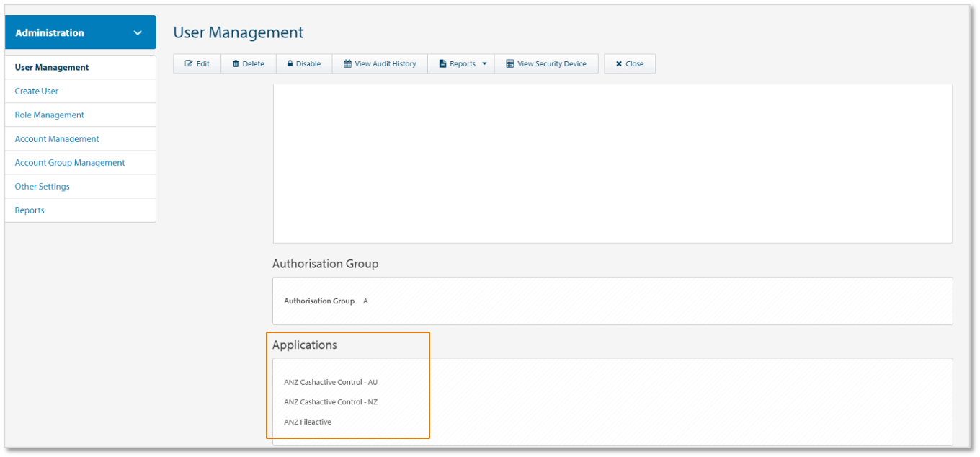This screenshot has height=457, width=980.
Task: Go to Role Management in sidebar
Action: (x=80, y=115)
